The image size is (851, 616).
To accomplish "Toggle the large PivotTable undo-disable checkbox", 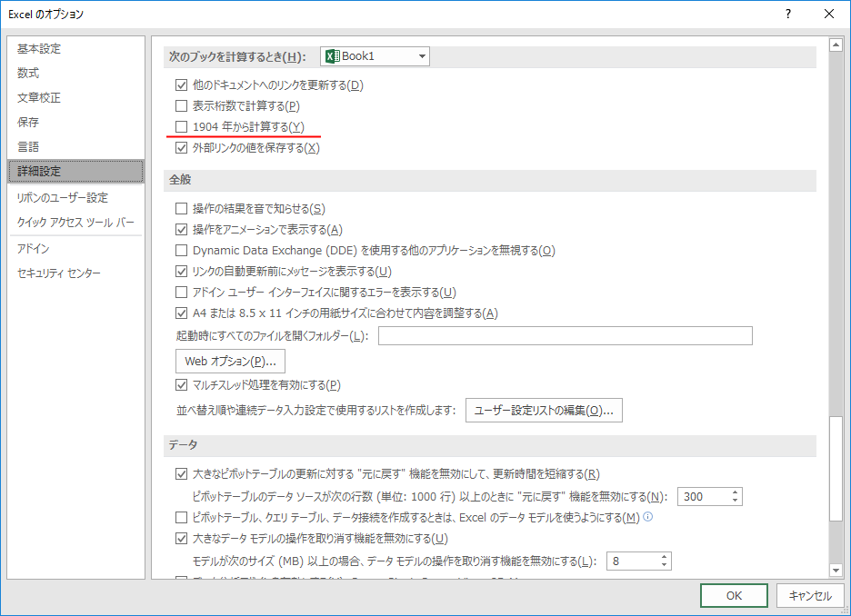I will 181,474.
